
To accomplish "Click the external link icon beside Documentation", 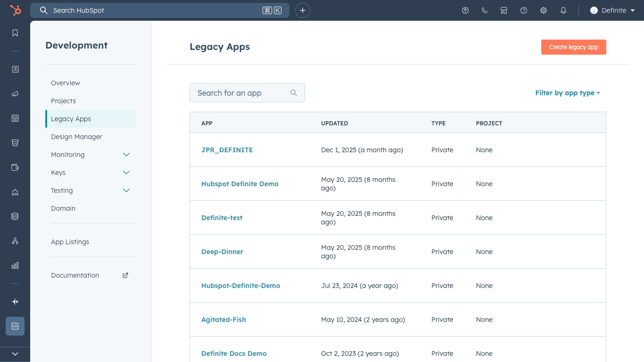I will click(125, 275).
